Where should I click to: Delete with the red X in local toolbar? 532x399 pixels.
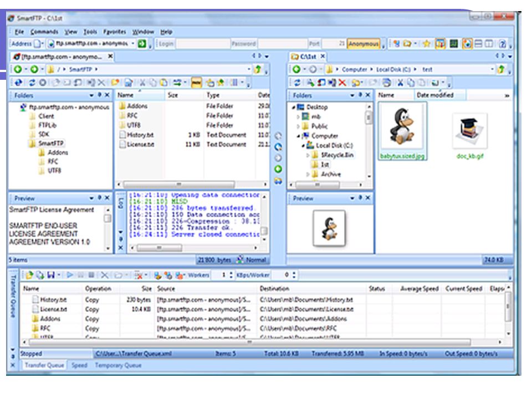click(x=342, y=83)
